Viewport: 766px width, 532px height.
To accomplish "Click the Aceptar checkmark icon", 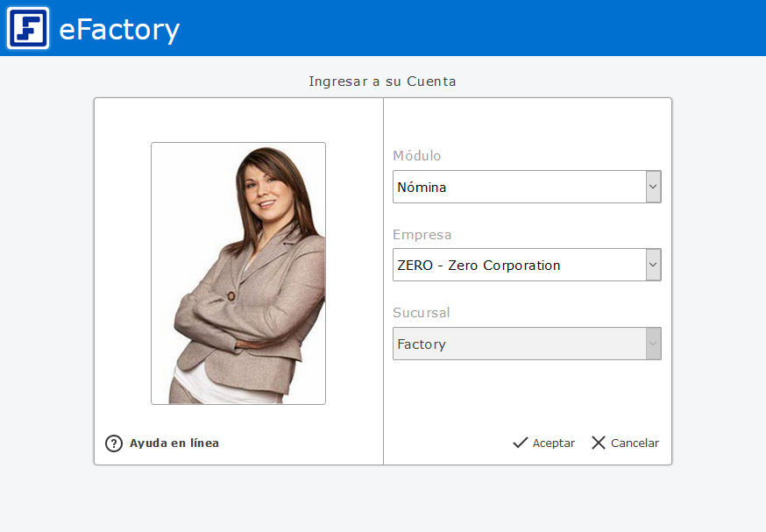I will tap(521, 443).
